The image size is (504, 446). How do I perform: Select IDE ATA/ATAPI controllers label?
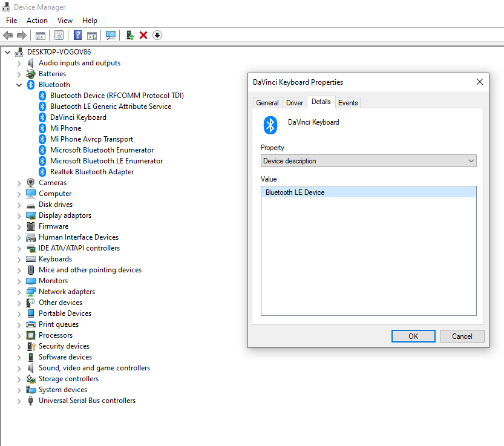click(79, 248)
